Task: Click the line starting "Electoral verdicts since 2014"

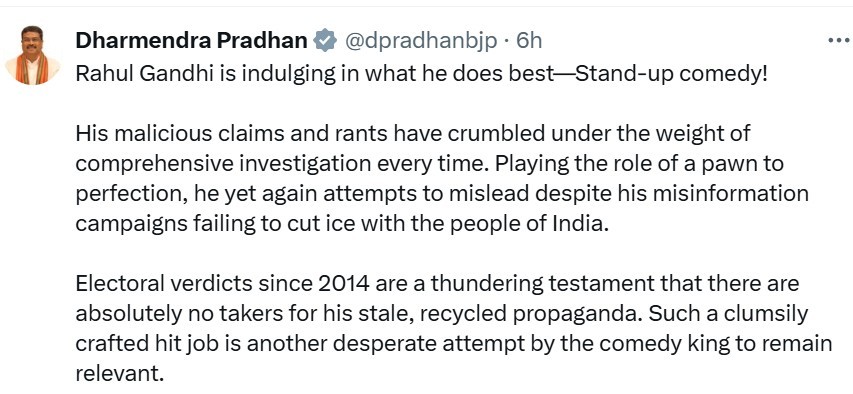Action: pos(437,284)
